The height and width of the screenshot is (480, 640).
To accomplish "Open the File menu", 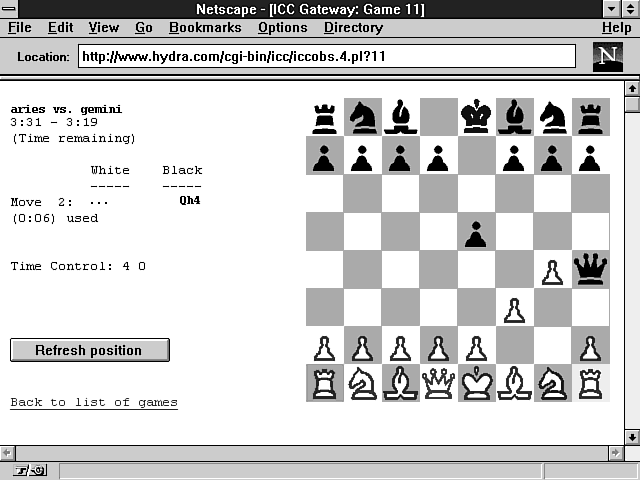I will [19, 28].
